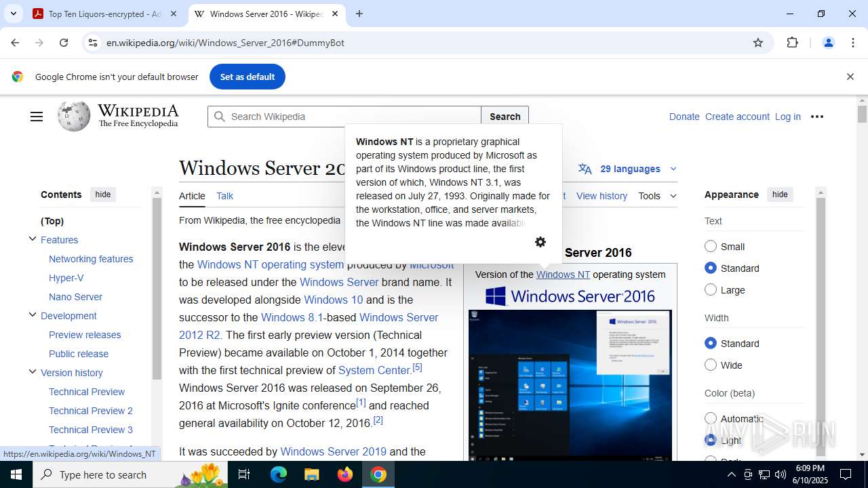Jump to (Top) in contents
The width and height of the screenshot is (868, 488).
pyautogui.click(x=52, y=221)
